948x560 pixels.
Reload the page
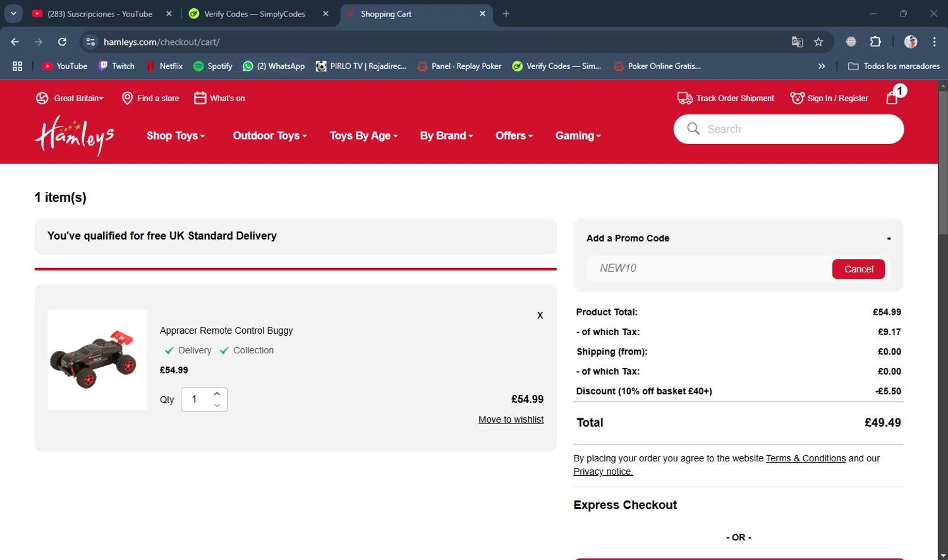62,42
